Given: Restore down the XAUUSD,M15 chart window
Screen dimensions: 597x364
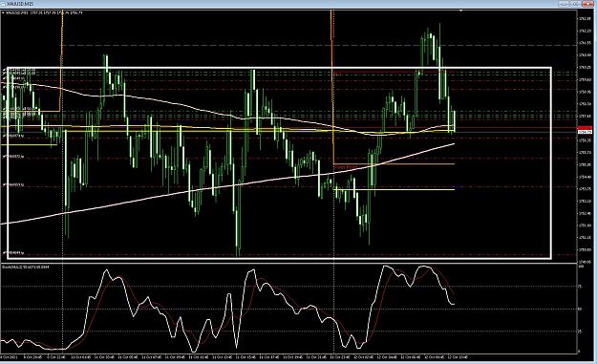Looking at the screenshot, I should [575, 4].
